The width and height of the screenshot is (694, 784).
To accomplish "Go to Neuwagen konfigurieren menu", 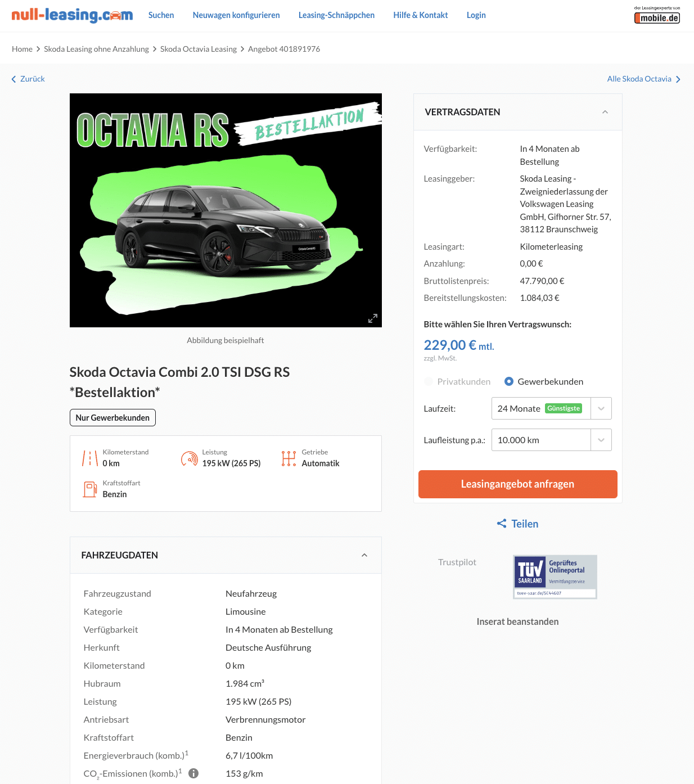I will pos(236,15).
